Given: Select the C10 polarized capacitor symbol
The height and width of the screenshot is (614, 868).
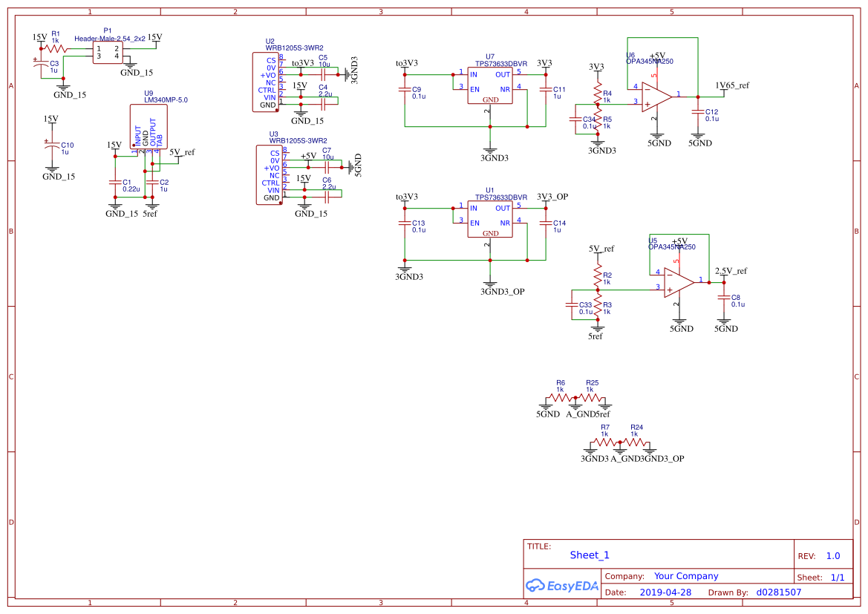Looking at the screenshot, I should [x=50, y=147].
